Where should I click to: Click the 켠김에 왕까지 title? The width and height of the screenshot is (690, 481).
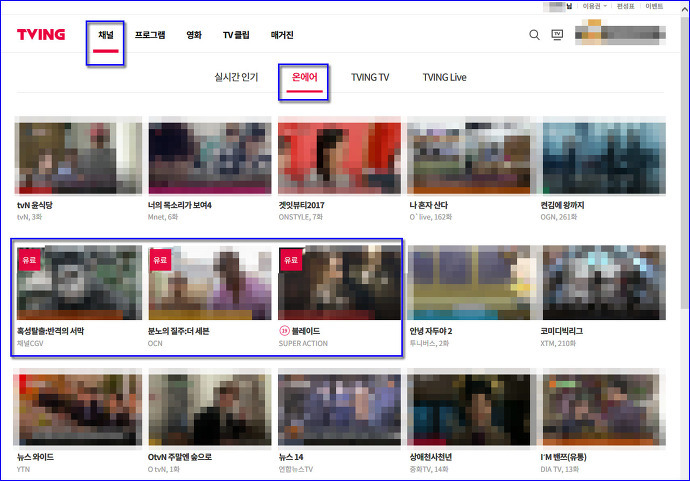[562, 205]
